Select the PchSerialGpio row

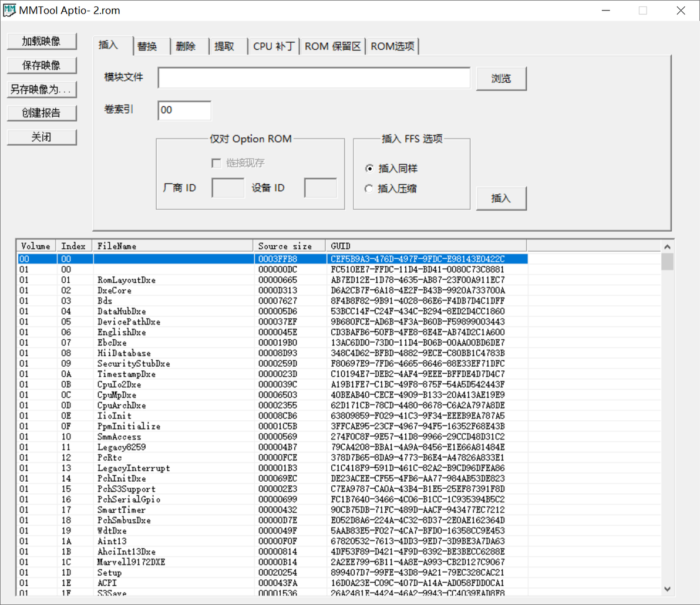click(272, 499)
